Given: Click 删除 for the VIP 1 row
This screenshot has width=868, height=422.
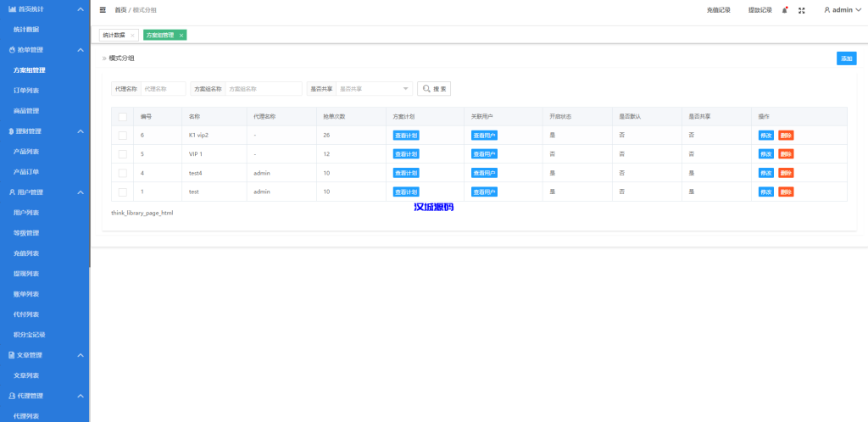Looking at the screenshot, I should coord(786,154).
